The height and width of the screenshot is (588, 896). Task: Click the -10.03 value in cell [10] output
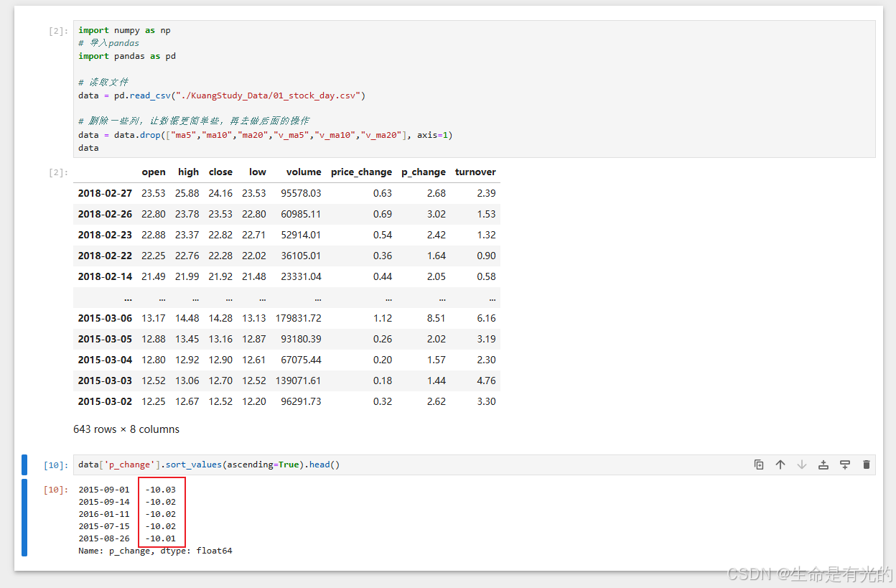pyautogui.click(x=160, y=490)
